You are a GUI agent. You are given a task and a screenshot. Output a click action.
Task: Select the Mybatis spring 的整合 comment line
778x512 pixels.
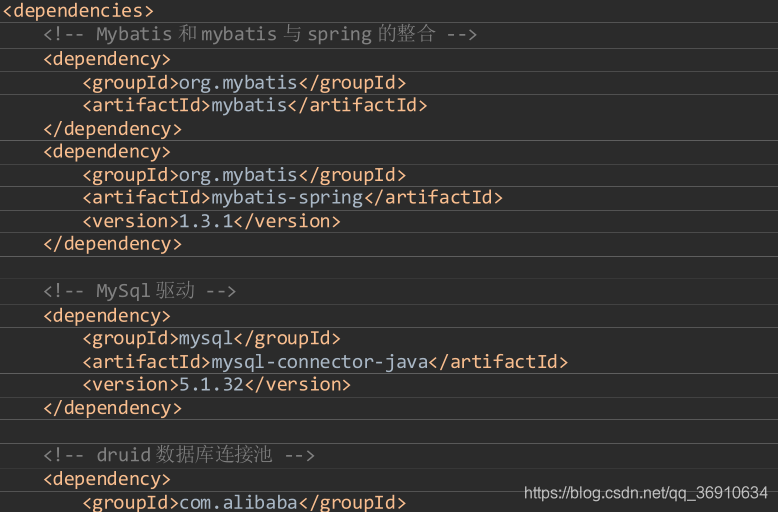click(260, 34)
